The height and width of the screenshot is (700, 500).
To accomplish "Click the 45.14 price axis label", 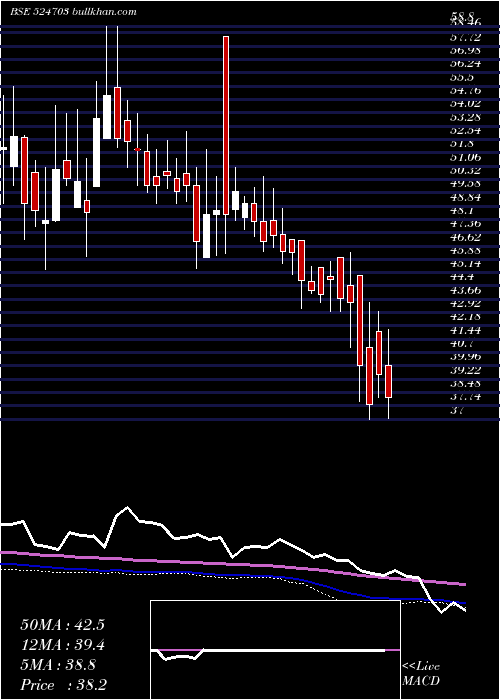I will (x=465, y=263).
